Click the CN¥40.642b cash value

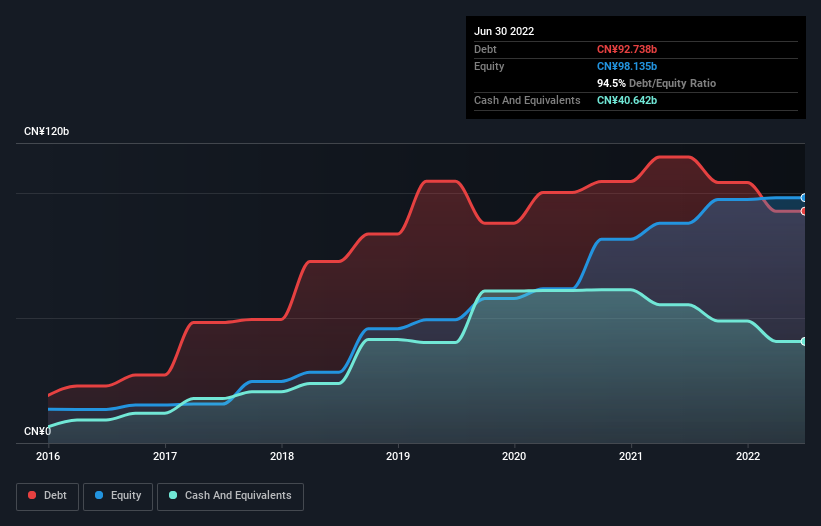pos(627,100)
